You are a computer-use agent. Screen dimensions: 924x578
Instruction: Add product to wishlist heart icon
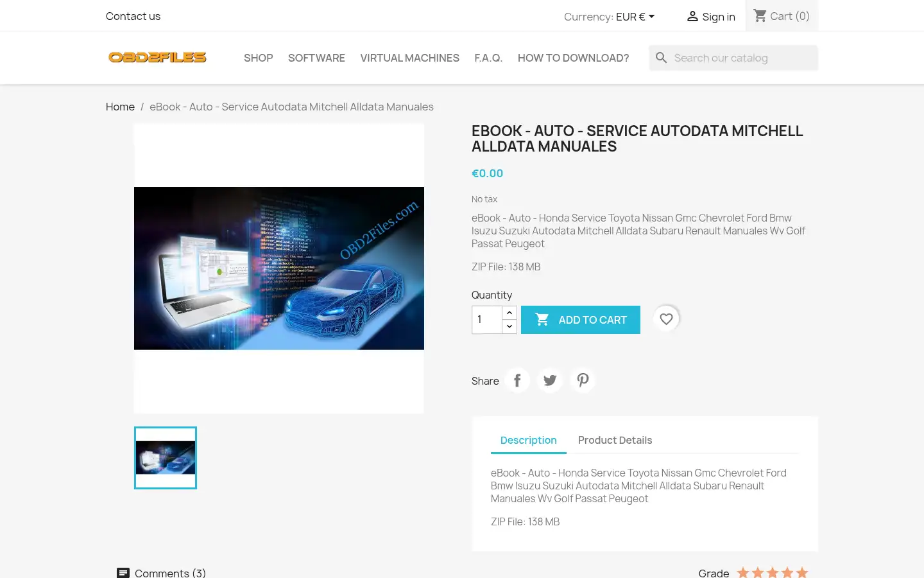click(666, 319)
